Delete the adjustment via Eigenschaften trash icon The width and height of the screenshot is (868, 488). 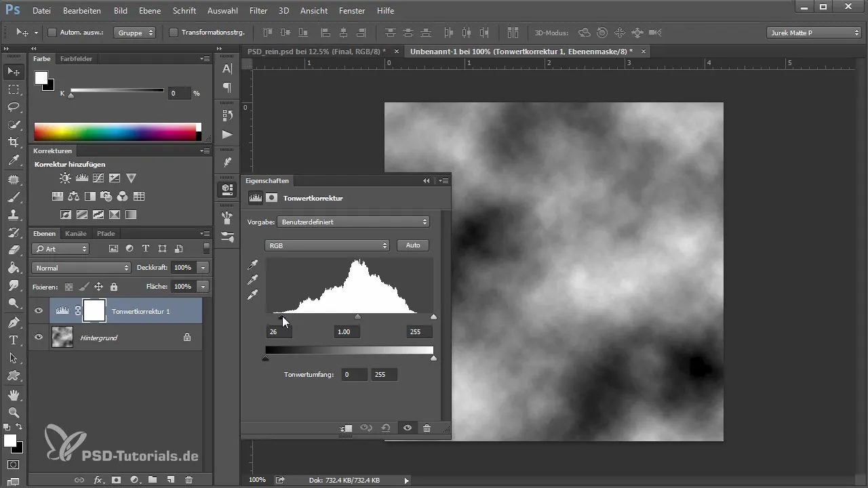click(x=427, y=428)
